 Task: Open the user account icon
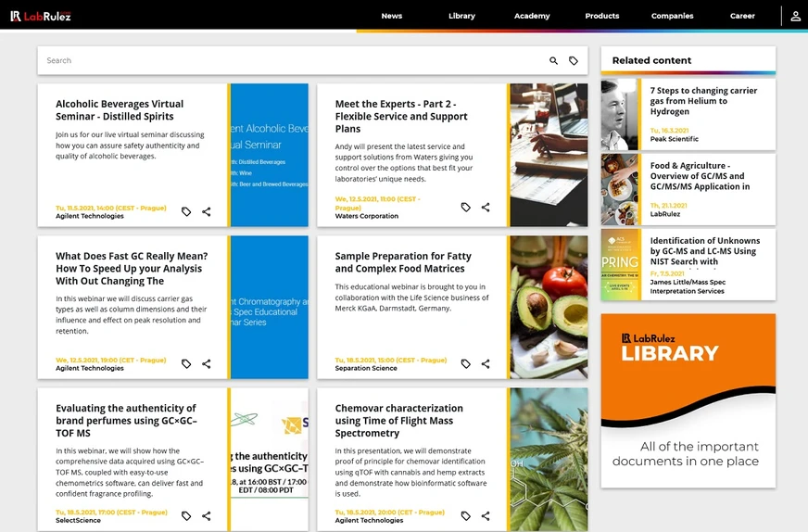pyautogui.click(x=795, y=16)
